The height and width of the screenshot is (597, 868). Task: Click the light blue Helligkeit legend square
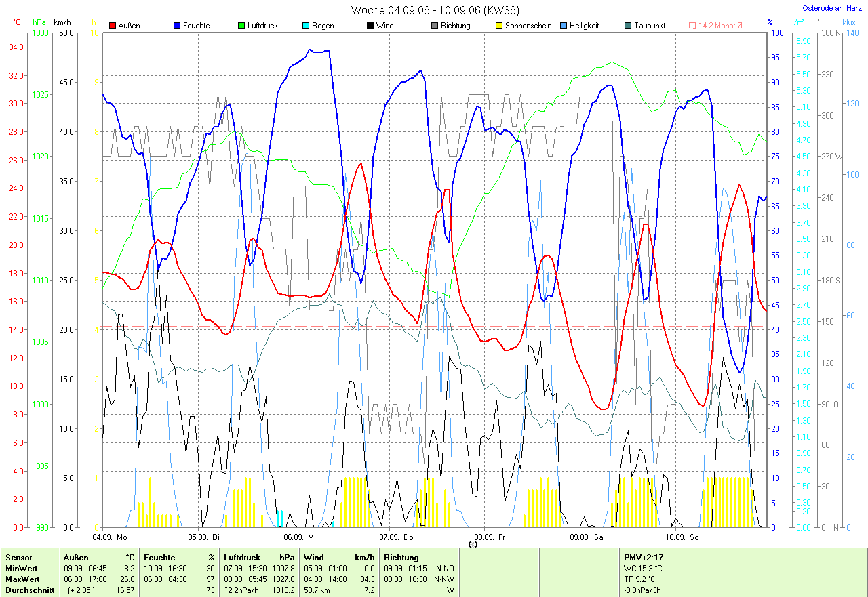coord(564,26)
